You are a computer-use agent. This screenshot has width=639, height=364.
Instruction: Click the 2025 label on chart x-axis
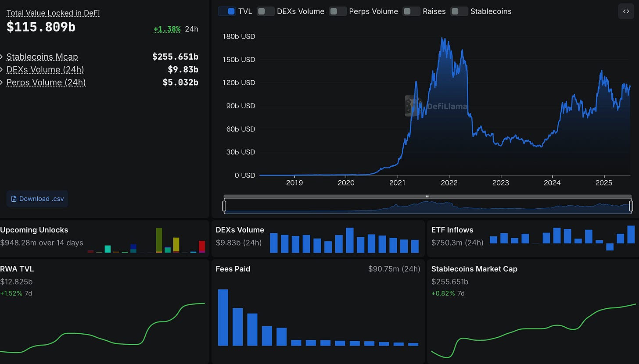604,182
